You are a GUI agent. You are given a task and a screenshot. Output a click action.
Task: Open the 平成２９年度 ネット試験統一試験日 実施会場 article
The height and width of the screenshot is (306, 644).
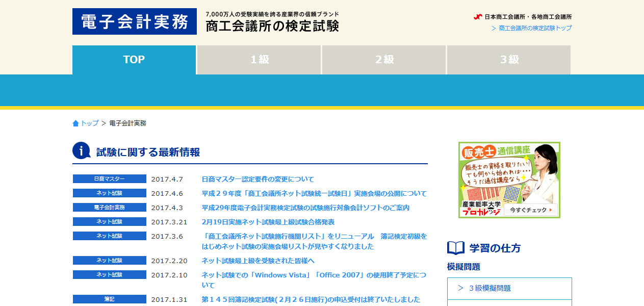point(314,194)
